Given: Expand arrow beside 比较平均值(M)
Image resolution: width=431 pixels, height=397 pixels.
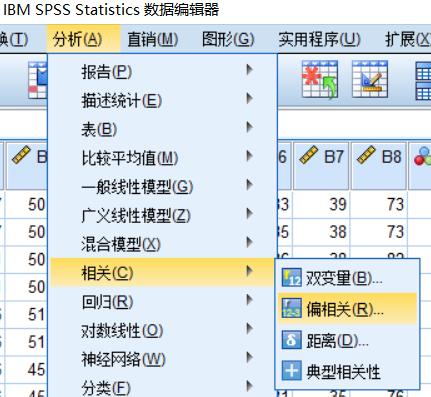Looking at the screenshot, I should (x=249, y=156).
